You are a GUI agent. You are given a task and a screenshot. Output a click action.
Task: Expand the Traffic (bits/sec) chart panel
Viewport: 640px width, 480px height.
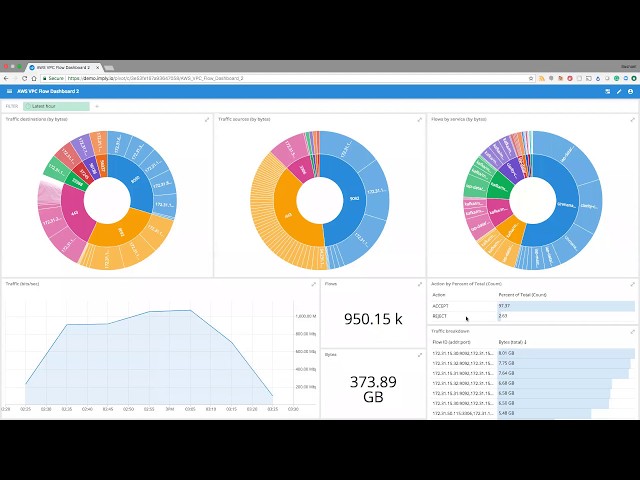pyautogui.click(x=313, y=284)
